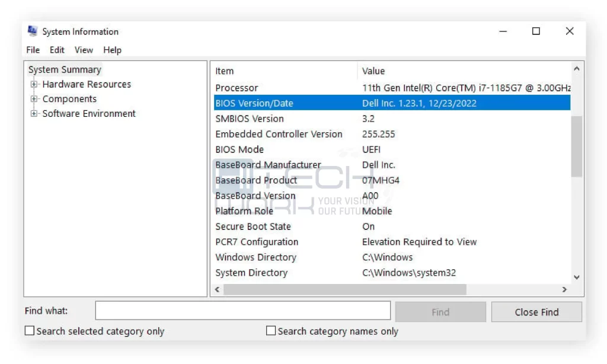The width and height of the screenshot is (607, 364).
Task: Select the Windows Directory row
Action: coord(392,257)
